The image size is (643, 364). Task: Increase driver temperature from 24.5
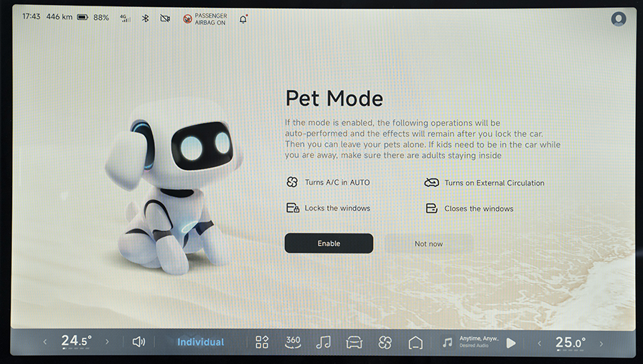coord(107,342)
